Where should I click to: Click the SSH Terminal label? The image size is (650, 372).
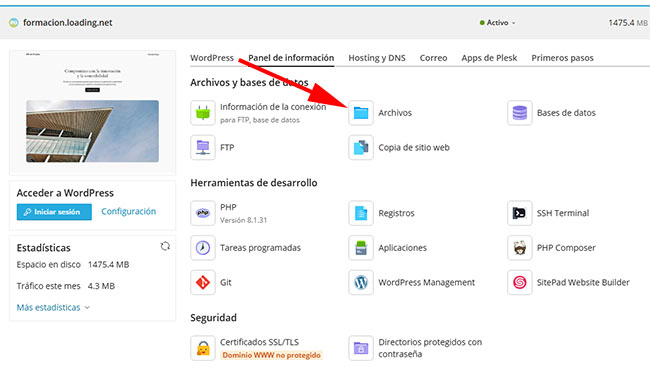coord(563,213)
